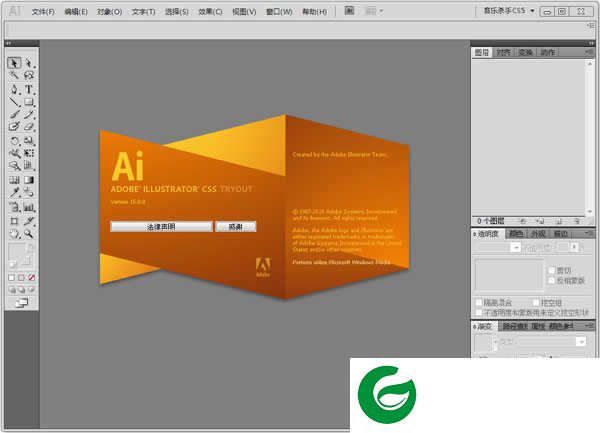
Task: Pick the Blob Brush tool
Action: point(14,126)
